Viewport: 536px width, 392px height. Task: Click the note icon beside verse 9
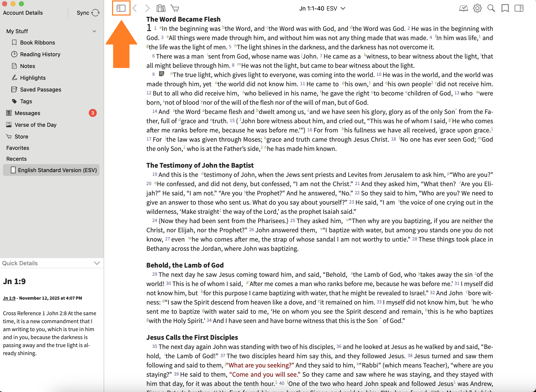tap(162, 74)
